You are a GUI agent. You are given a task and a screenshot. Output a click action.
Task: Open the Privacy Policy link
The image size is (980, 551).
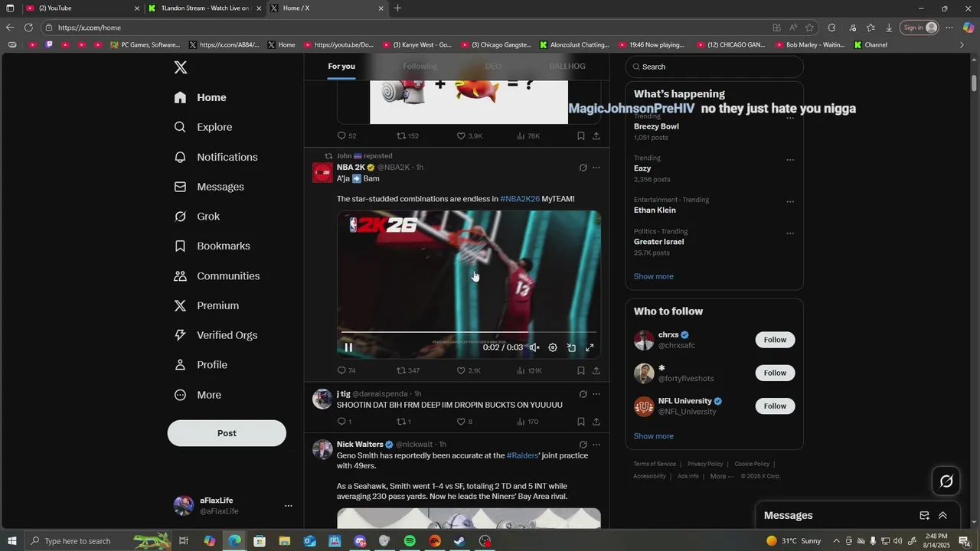(x=705, y=464)
